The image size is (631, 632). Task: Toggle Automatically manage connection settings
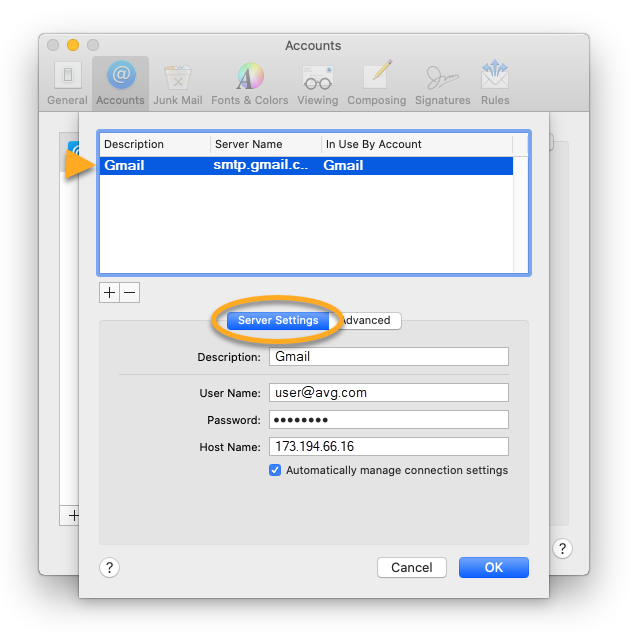275,470
